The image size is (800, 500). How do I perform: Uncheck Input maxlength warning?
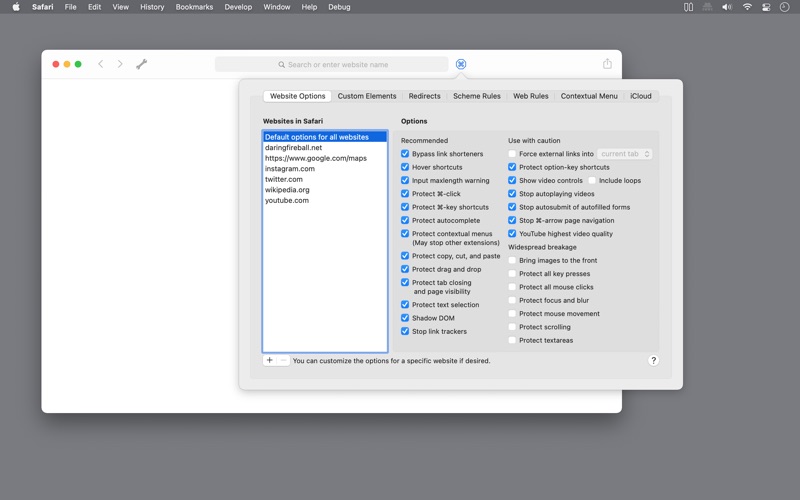(405, 180)
